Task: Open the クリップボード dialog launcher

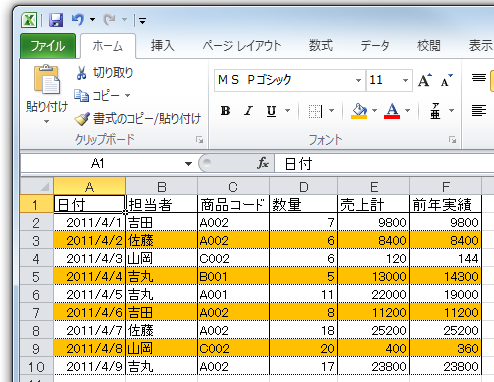Action: (x=199, y=140)
